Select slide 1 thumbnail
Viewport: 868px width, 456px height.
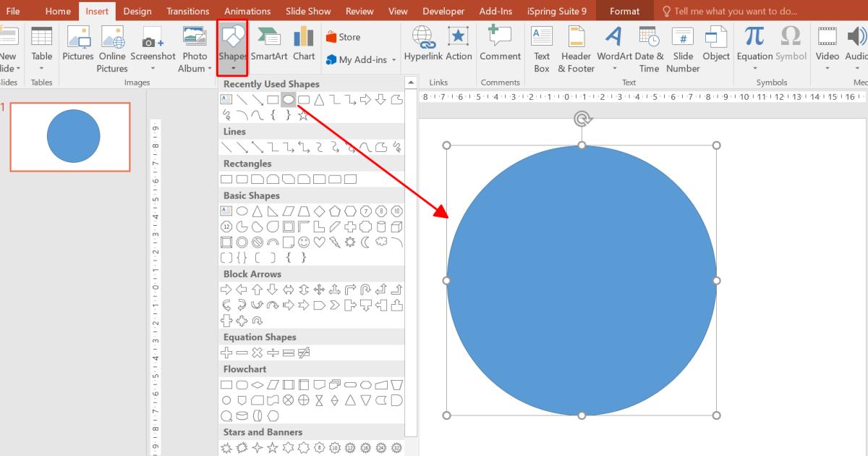(70, 136)
